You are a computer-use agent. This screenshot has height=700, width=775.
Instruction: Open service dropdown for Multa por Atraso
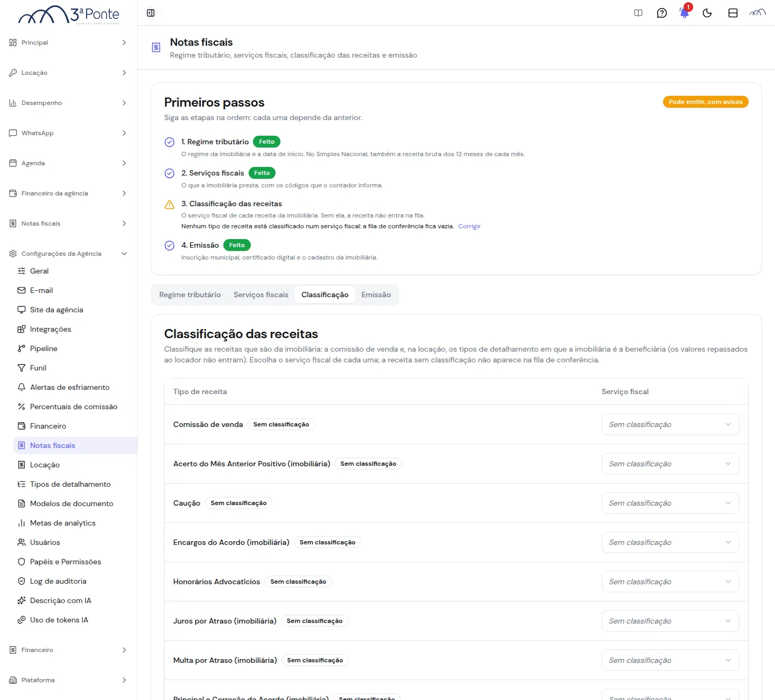[670, 660]
